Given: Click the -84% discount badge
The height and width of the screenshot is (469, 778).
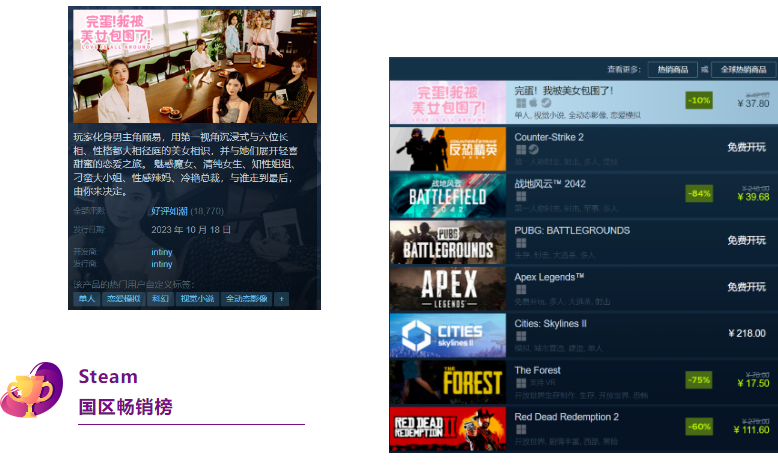Looking at the screenshot, I should pyautogui.click(x=699, y=194).
